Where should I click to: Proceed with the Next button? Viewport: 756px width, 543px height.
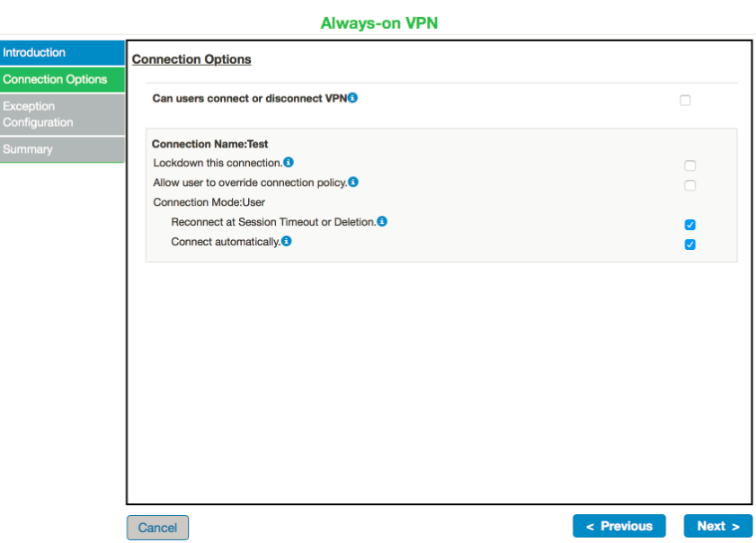(717, 526)
